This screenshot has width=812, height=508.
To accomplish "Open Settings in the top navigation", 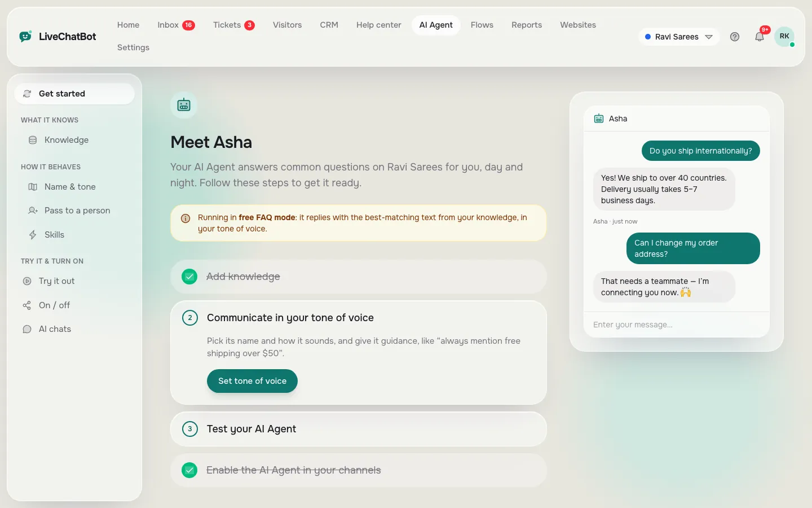I will 133,47.
